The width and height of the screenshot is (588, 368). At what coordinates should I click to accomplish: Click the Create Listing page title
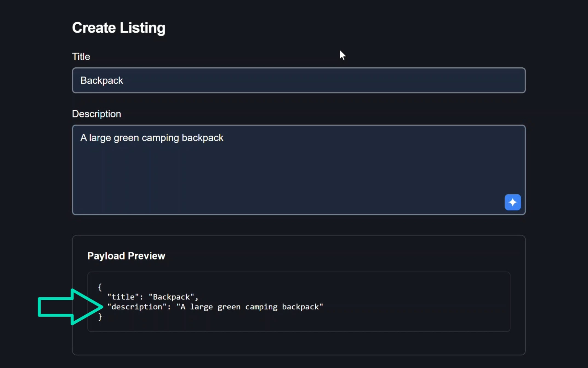pos(118,27)
